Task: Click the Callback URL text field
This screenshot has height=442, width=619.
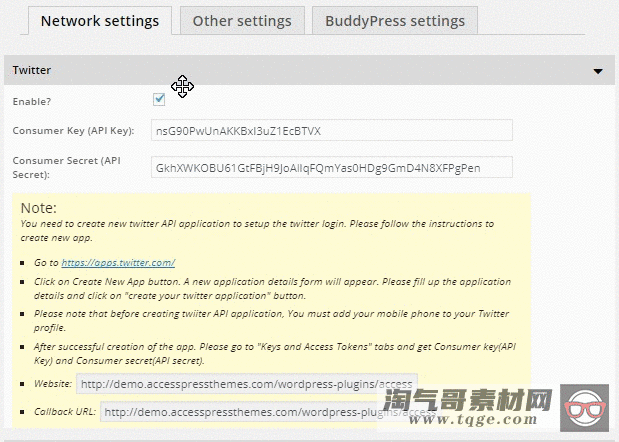Action: [270, 412]
